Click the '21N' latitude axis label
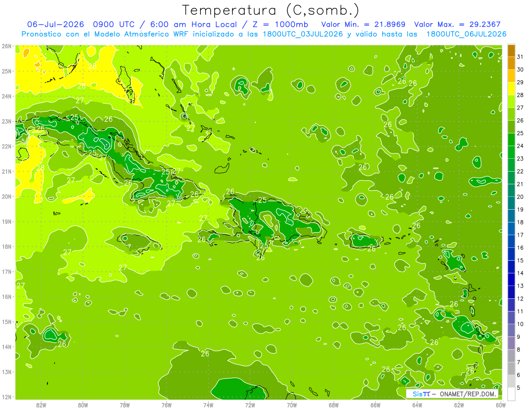The width and height of the screenshot is (532, 411). click(6, 172)
